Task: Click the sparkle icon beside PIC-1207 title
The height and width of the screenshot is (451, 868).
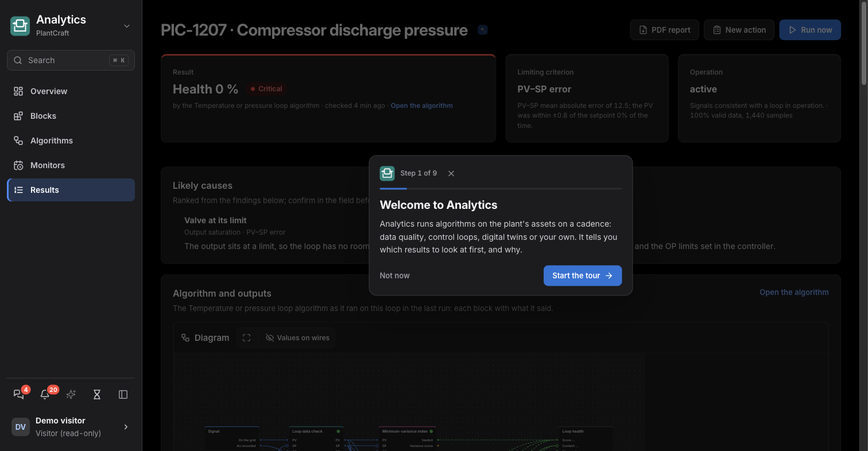Action: tap(483, 30)
